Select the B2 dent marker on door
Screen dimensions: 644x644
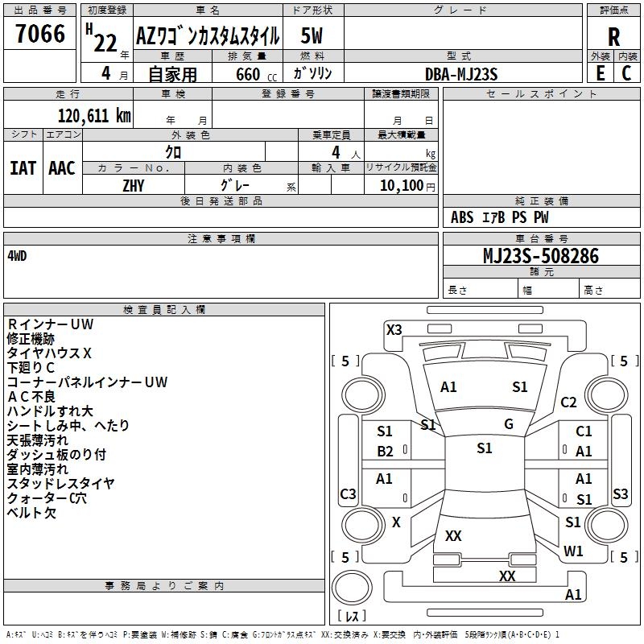pos(385,452)
